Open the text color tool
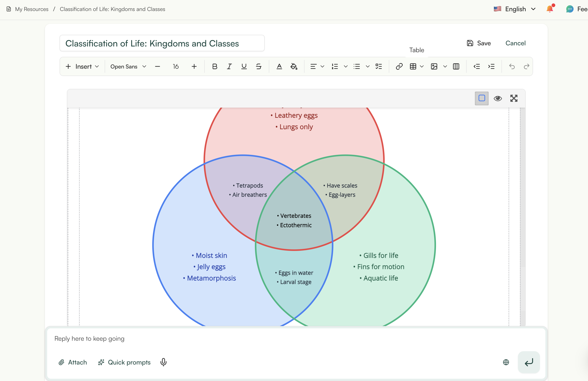The width and height of the screenshot is (588, 381). tap(279, 66)
